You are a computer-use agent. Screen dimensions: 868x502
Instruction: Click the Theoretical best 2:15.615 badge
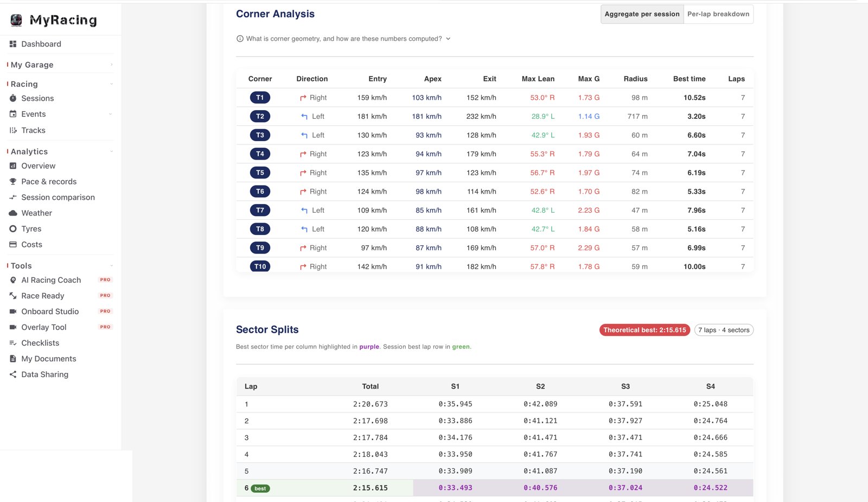(644, 330)
